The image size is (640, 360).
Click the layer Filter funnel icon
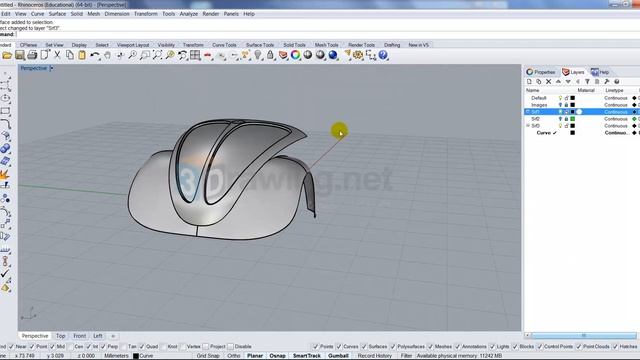click(587, 82)
